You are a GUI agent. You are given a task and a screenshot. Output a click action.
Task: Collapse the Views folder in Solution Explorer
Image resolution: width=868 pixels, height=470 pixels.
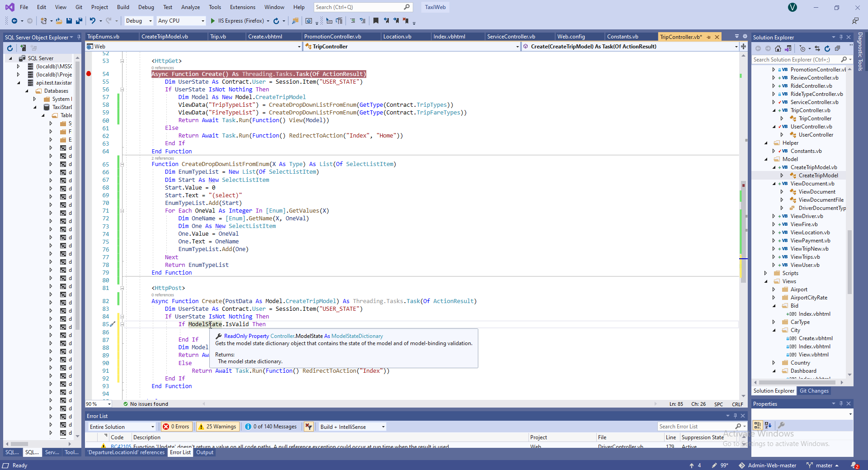766,281
